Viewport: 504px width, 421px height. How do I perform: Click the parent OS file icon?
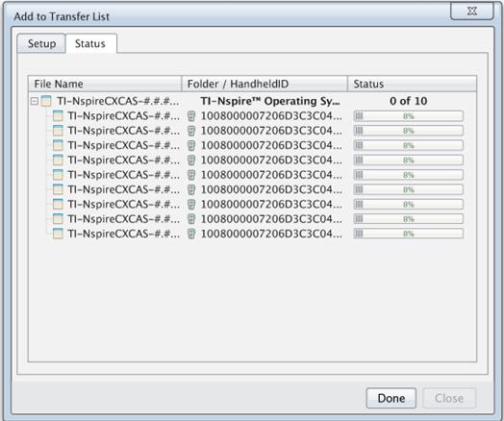(x=46, y=101)
